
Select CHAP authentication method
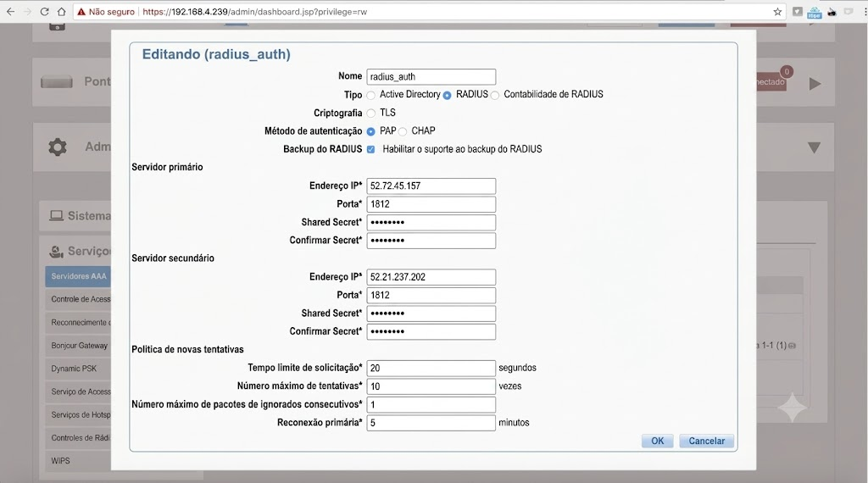coord(403,131)
